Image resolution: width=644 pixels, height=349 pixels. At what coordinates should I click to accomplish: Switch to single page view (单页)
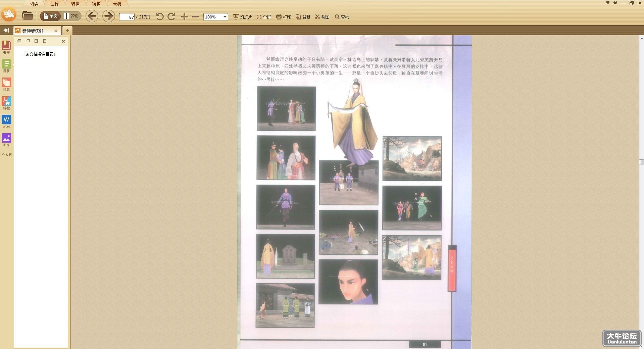pyautogui.click(x=50, y=16)
